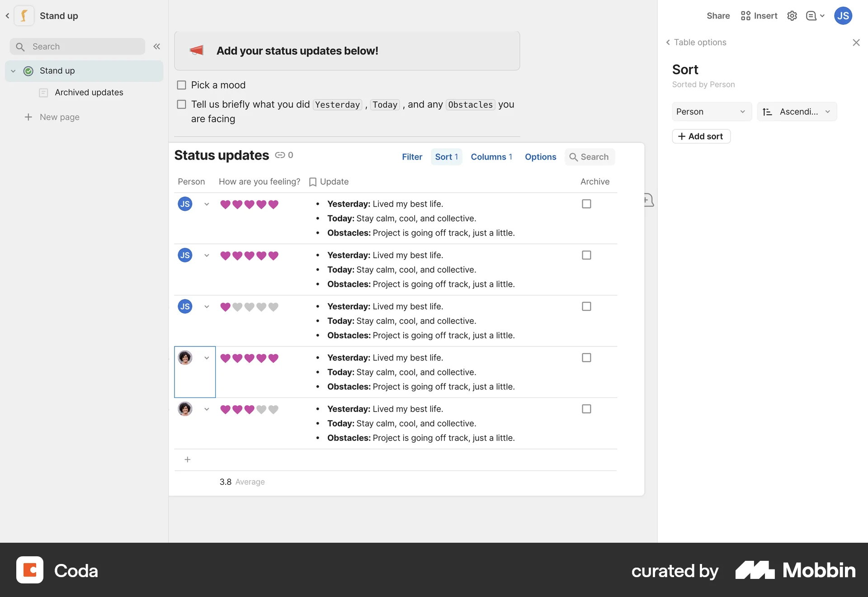
Task: Click the bookmark icon on the Update column
Action: (x=313, y=182)
